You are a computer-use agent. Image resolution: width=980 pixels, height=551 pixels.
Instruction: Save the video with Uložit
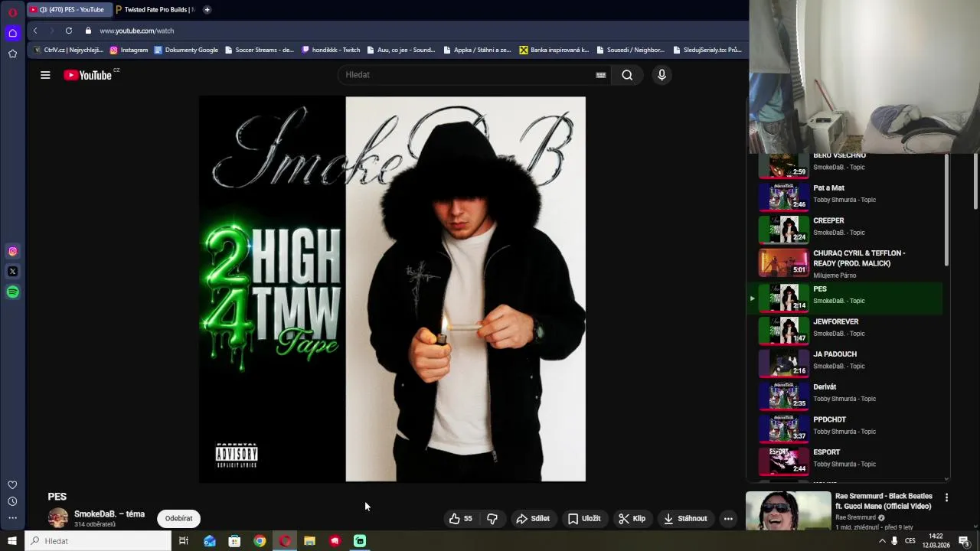tap(584, 519)
